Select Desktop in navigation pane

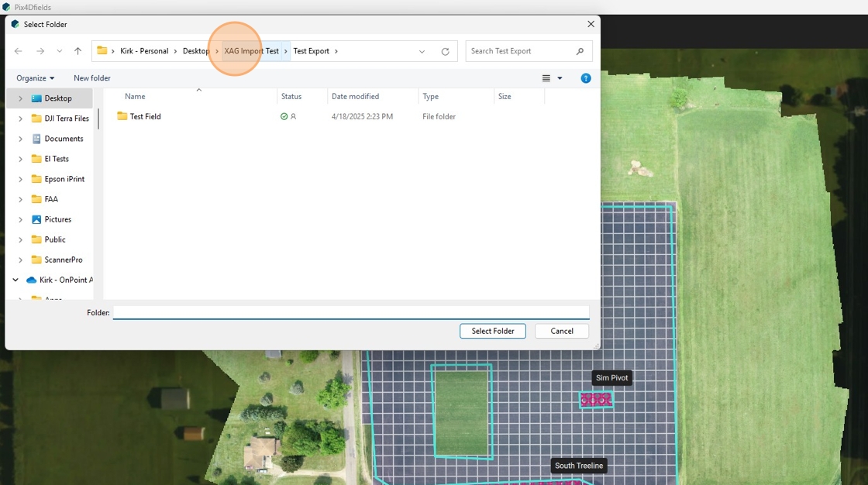tap(58, 98)
